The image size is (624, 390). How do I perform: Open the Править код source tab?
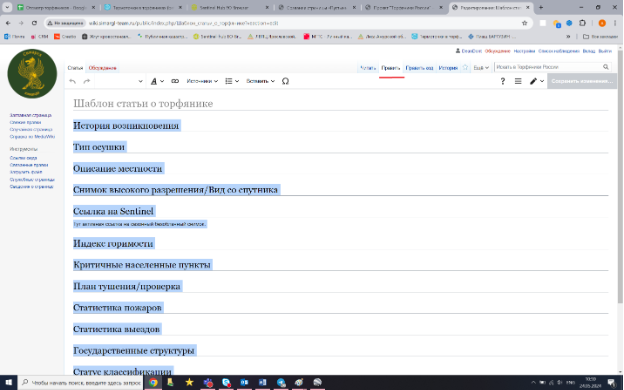pyautogui.click(x=419, y=68)
